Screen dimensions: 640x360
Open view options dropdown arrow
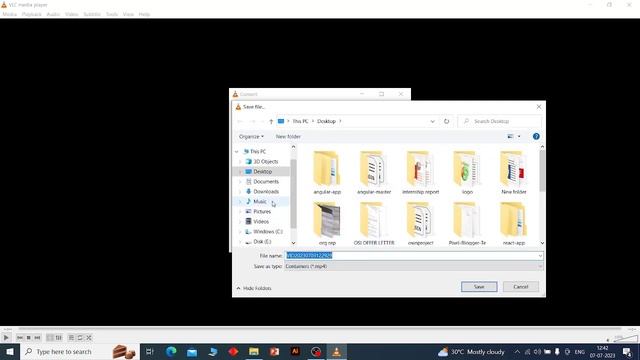[x=519, y=136]
